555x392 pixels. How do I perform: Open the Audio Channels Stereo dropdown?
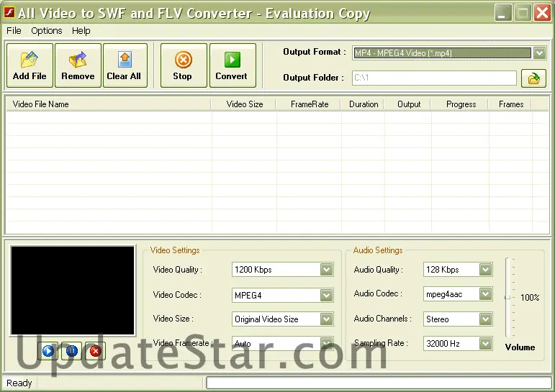(x=486, y=319)
